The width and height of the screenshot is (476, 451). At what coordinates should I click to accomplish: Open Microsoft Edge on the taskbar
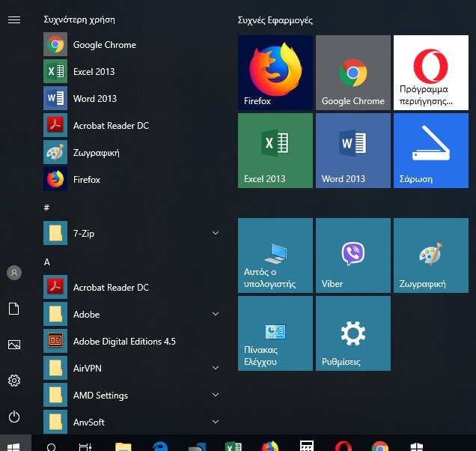[x=160, y=447]
